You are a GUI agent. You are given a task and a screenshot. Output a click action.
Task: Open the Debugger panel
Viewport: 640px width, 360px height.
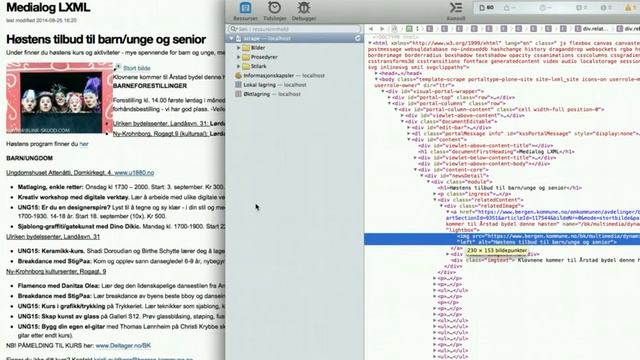click(x=304, y=11)
